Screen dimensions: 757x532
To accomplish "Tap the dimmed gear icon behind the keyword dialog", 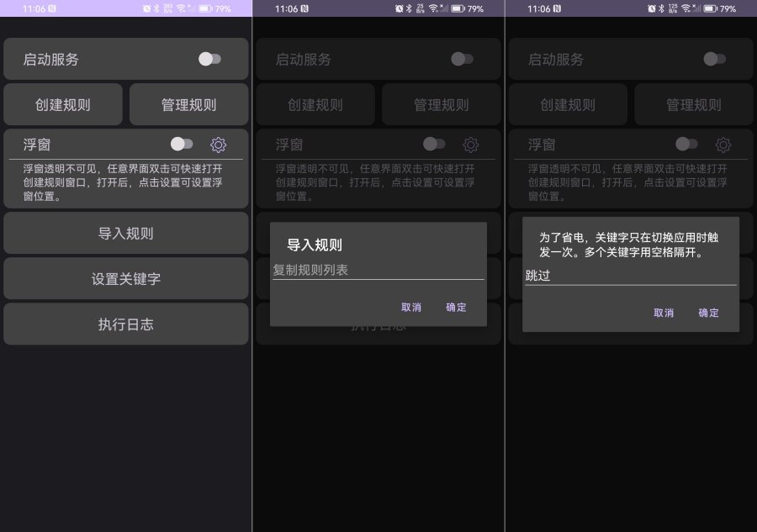I will point(723,145).
